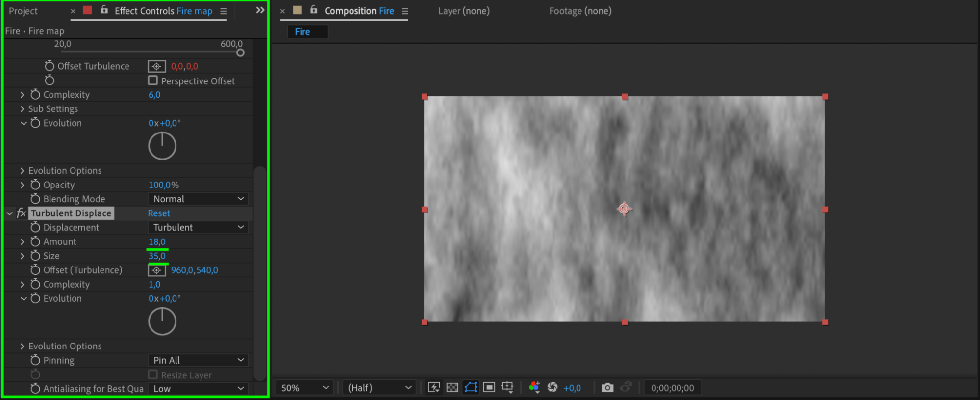The image size is (980, 400).
Task: Toggle the fx switch for Turbulent Displace
Action: 21,213
